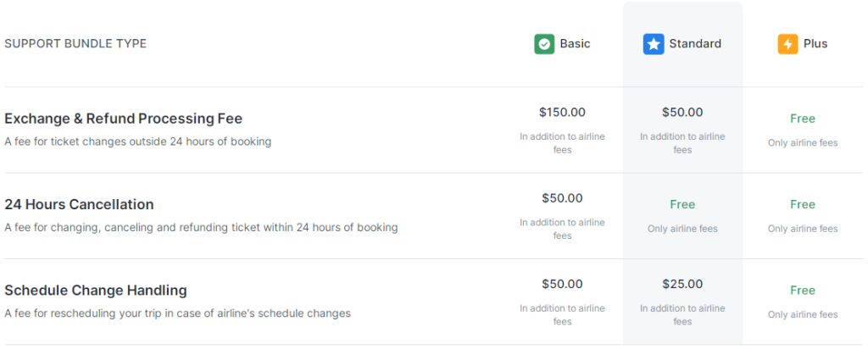
Task: Click the green Basic checkmark icon
Action: (x=544, y=44)
